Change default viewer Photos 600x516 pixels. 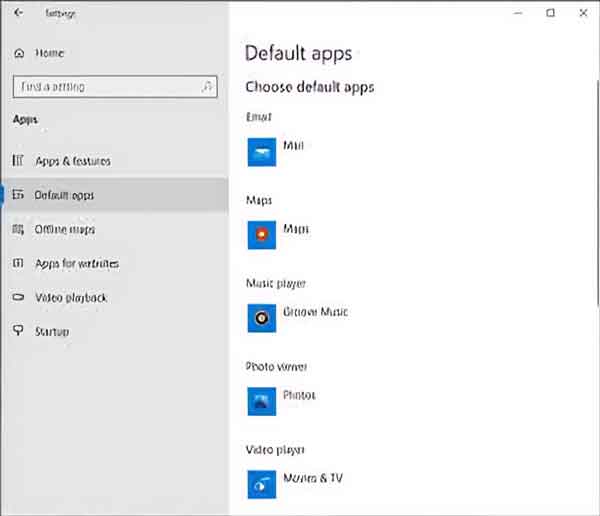tap(299, 395)
